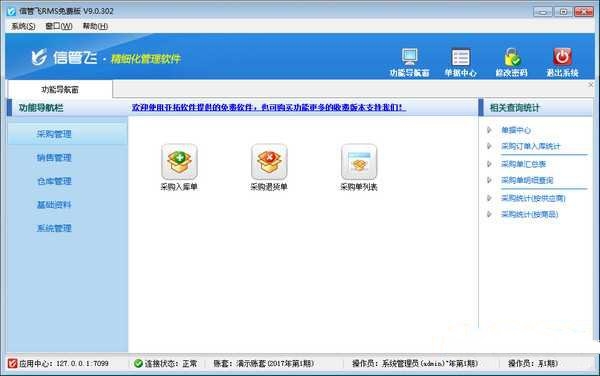Open the 系统(S) menu

[x=23, y=26]
